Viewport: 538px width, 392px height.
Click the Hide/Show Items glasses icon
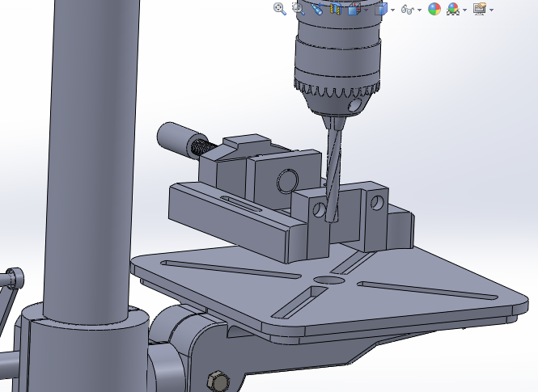coord(407,9)
